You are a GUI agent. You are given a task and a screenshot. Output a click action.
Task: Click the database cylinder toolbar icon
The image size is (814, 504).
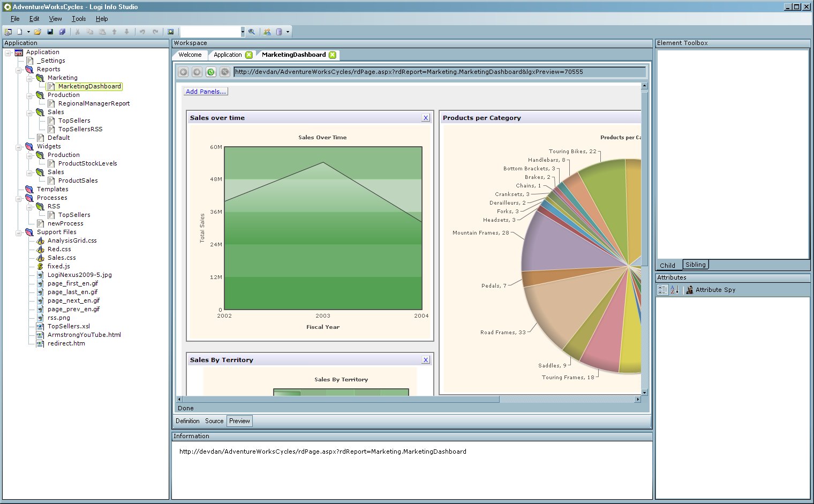click(279, 32)
